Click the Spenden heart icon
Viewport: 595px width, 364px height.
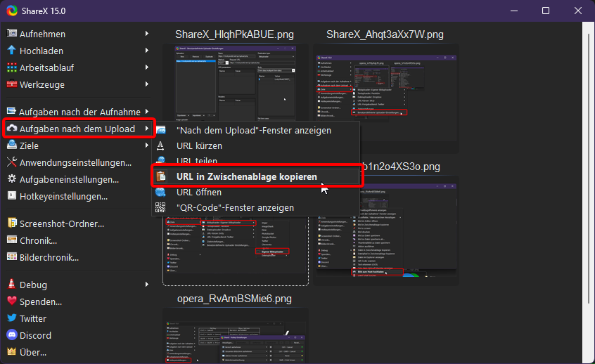click(11, 301)
